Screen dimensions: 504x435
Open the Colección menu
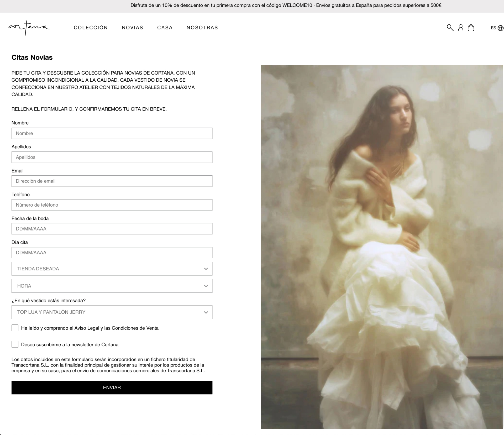[91, 28]
